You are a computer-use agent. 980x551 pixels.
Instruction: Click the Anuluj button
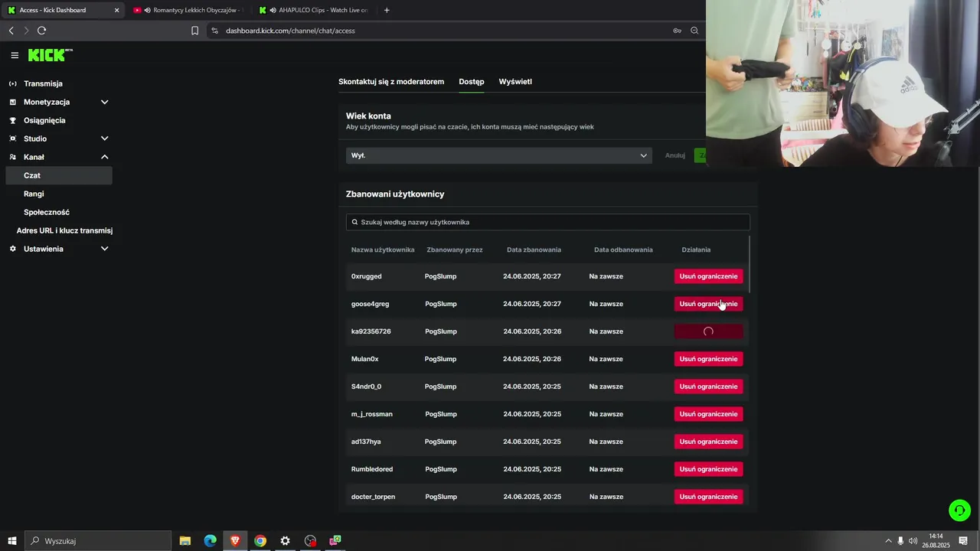(x=675, y=155)
